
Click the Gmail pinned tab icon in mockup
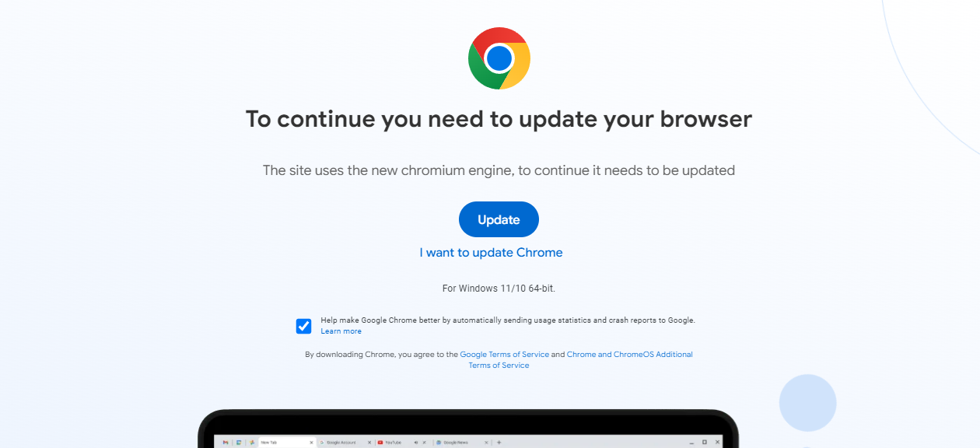click(225, 442)
